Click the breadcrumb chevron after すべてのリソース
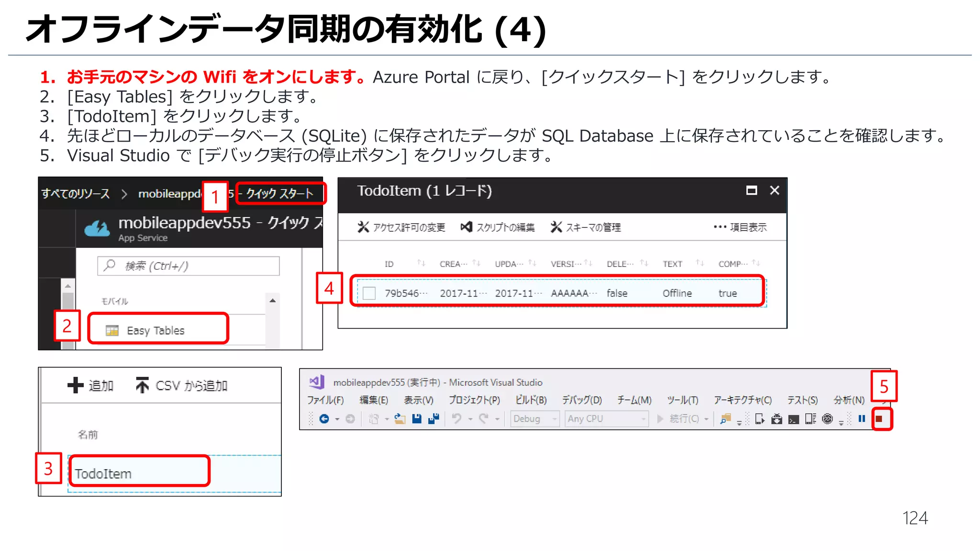This screenshot has width=980, height=551. (124, 194)
